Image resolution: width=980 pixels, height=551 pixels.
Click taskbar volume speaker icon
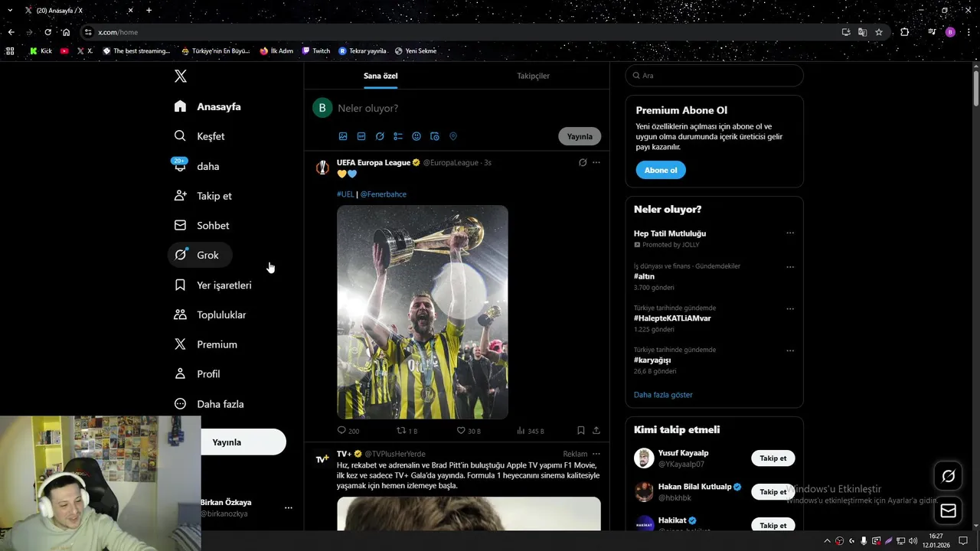coord(913,540)
